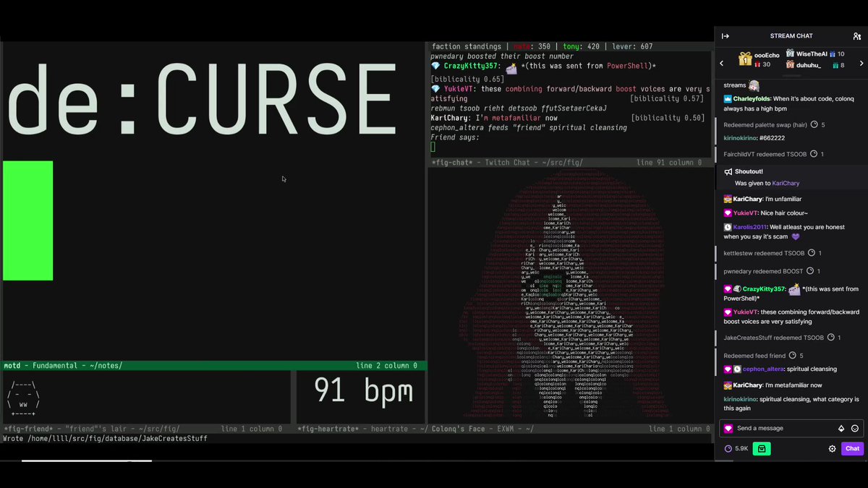The width and height of the screenshot is (868, 488).
Task: Click the JakeCreatesStuff redeemed TSOOB message
Action: (x=782, y=338)
